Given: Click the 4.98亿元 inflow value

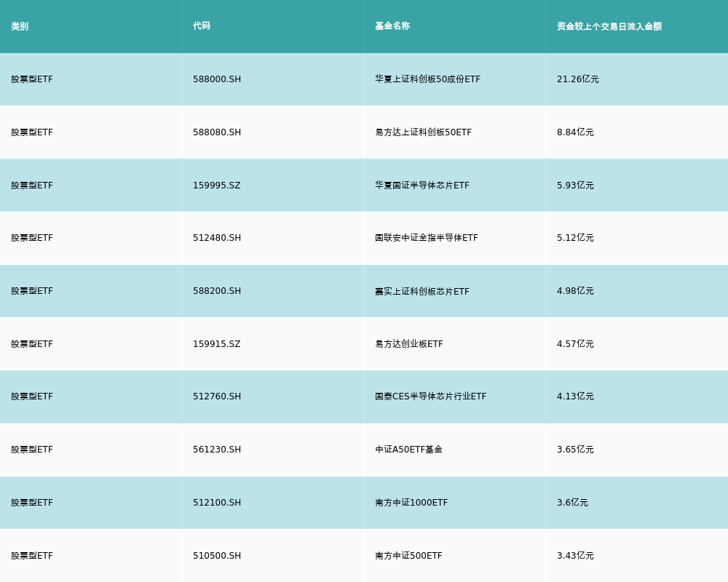Looking at the screenshot, I should (x=575, y=291).
